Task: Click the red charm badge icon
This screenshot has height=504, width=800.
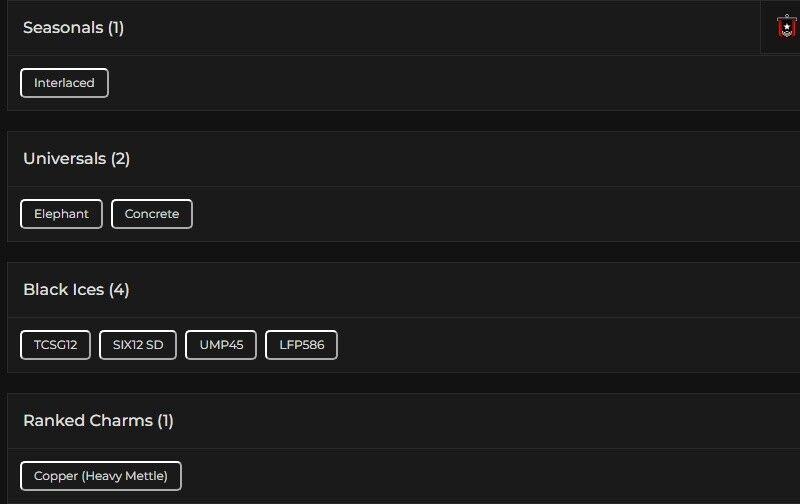Action: (x=786, y=27)
